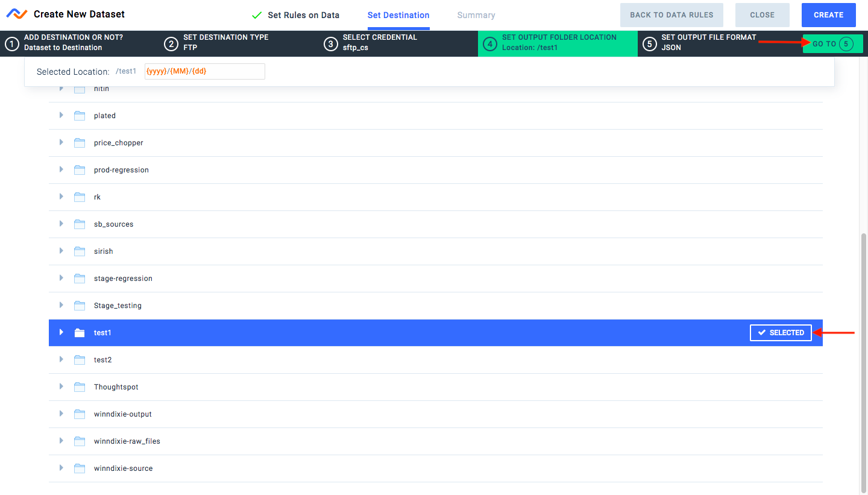868x495 pixels.
Task: Open the Set Rules on Data tab
Action: [303, 15]
